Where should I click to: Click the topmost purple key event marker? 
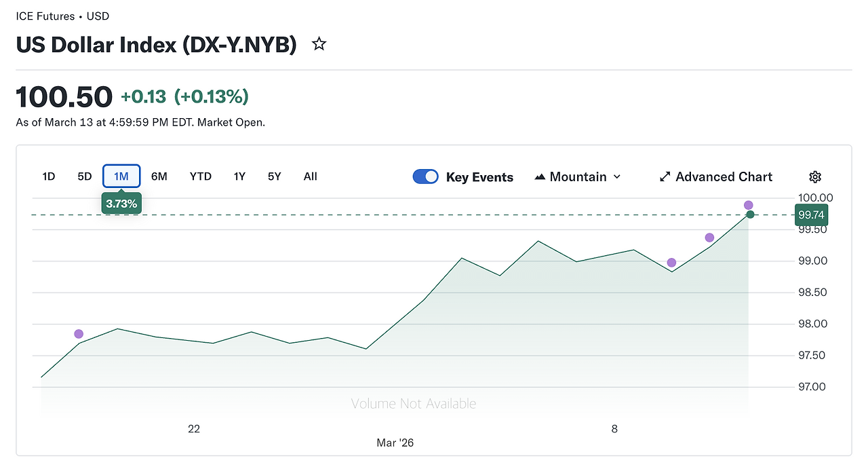click(748, 205)
